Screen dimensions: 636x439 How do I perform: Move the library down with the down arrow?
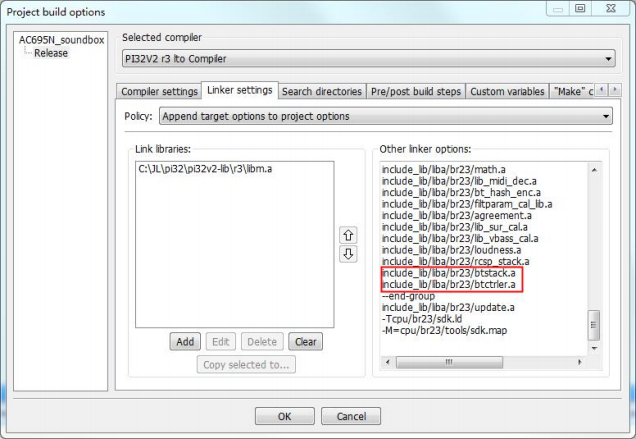click(348, 254)
